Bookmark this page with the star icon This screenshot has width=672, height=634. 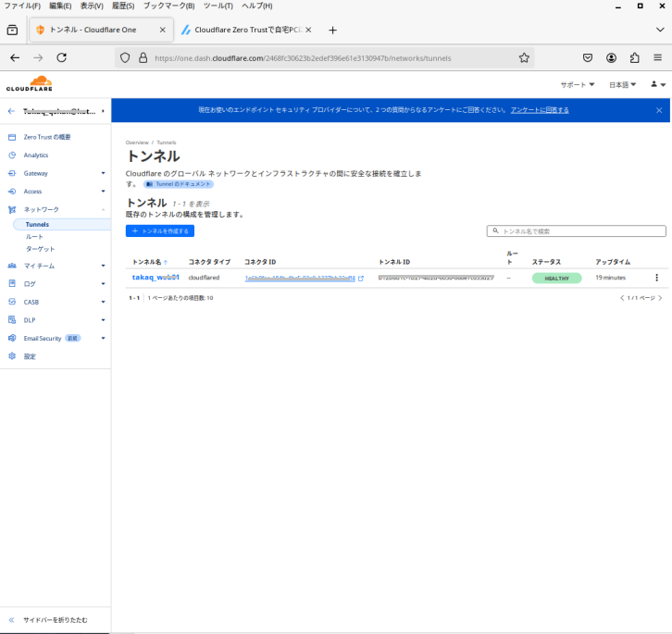pyautogui.click(x=524, y=57)
